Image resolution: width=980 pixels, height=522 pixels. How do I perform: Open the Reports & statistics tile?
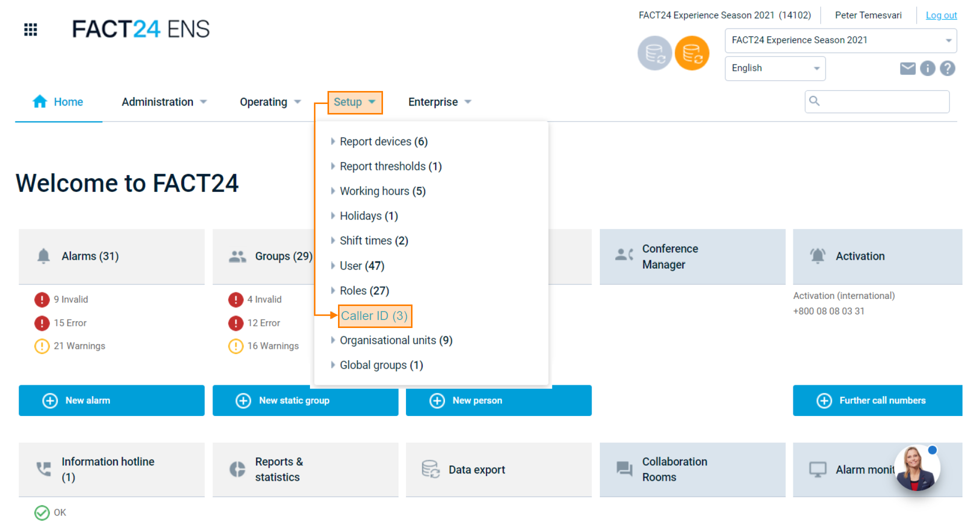tap(305, 469)
